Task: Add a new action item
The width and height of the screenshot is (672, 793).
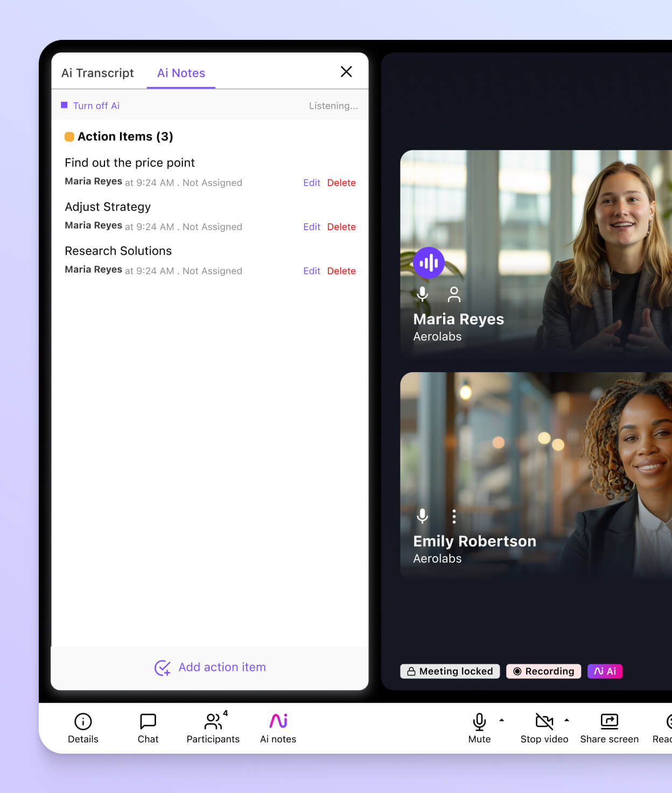Action: pos(210,667)
